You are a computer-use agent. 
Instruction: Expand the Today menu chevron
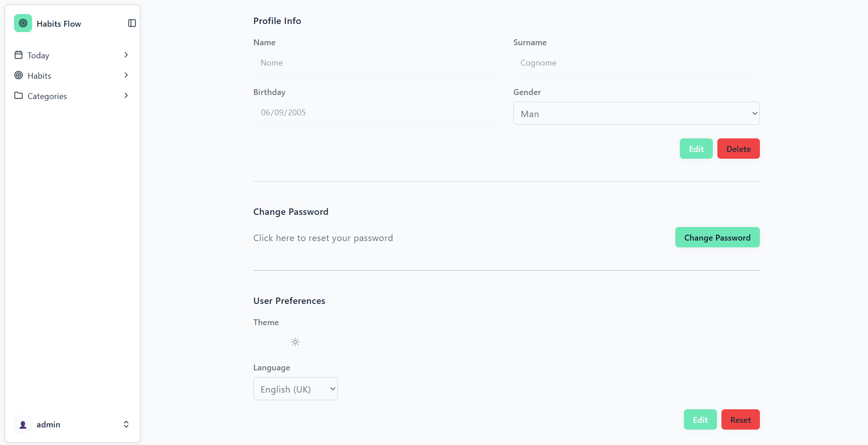click(x=126, y=55)
